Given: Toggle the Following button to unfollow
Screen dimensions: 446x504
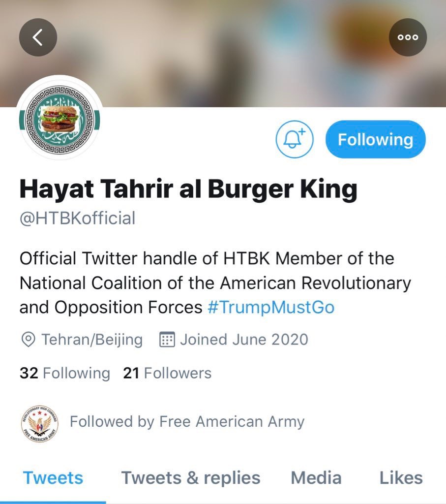Looking at the screenshot, I should point(375,139).
